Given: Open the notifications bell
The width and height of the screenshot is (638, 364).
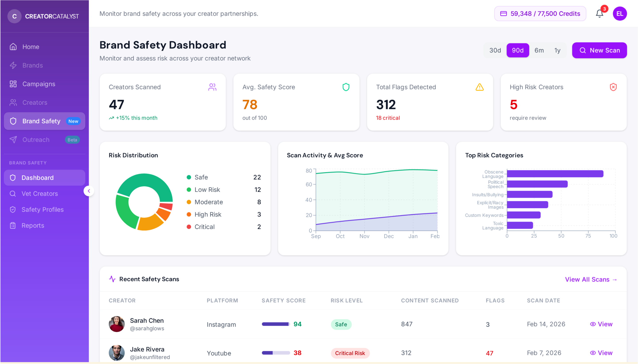Looking at the screenshot, I should (x=599, y=13).
